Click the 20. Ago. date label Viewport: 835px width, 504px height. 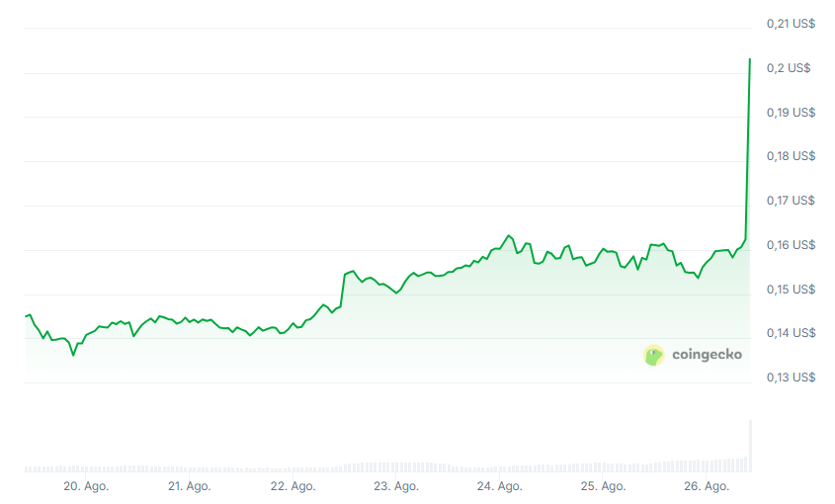(86, 486)
